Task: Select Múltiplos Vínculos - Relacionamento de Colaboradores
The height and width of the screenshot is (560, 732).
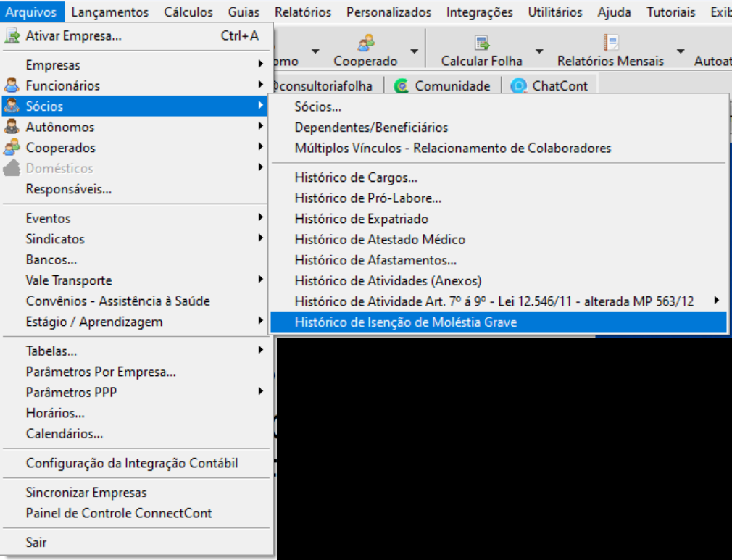Action: [x=499, y=148]
